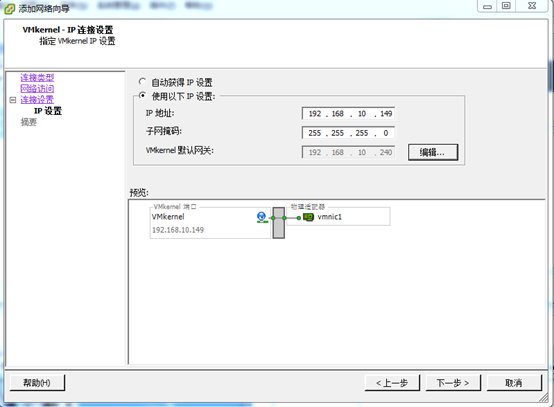
Task: Click the last octet 0 of subnet mask
Action: 385,133
